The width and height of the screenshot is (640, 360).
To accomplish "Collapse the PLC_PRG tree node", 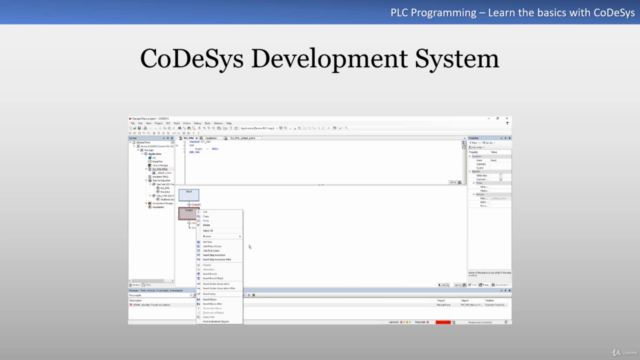I will tap(146, 169).
